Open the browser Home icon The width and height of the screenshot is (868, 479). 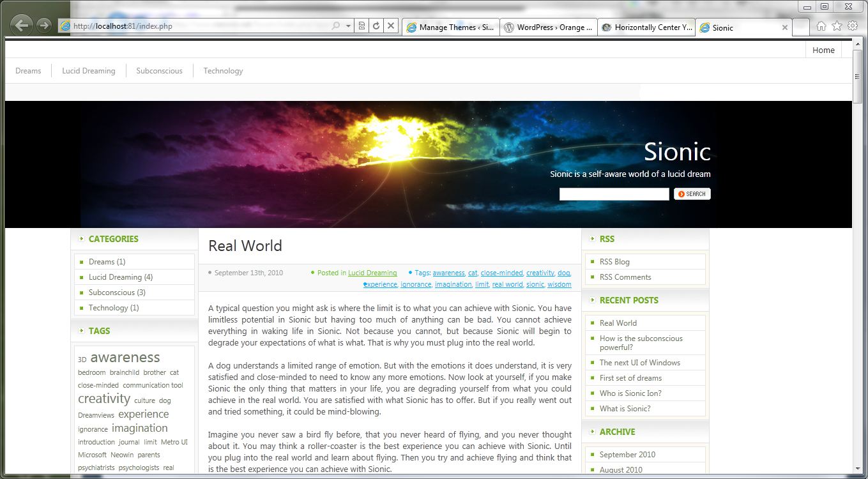[x=821, y=26]
